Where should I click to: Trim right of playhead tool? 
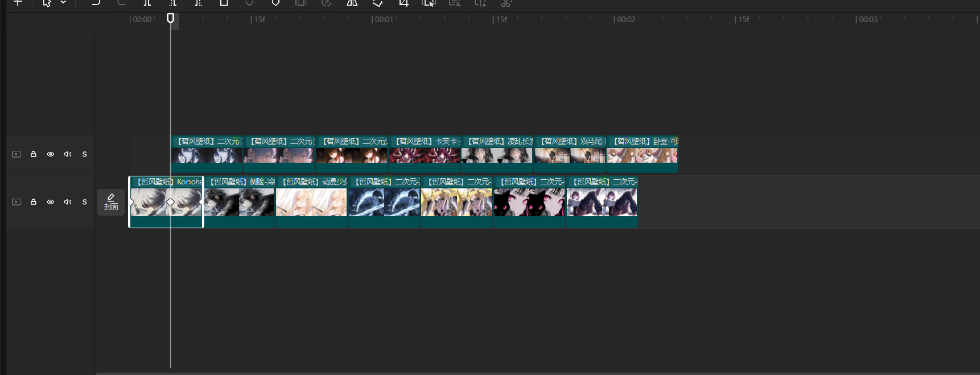coord(198,3)
